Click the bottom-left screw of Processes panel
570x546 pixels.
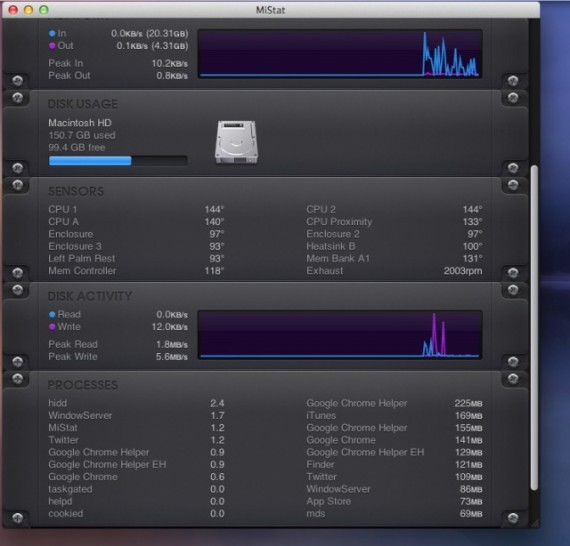17,518
